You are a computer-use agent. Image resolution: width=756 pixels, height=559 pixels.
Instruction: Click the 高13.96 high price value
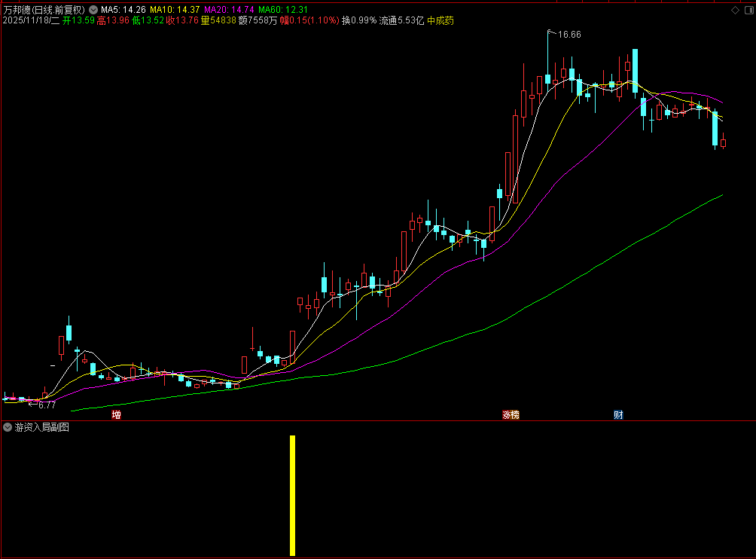pos(113,20)
